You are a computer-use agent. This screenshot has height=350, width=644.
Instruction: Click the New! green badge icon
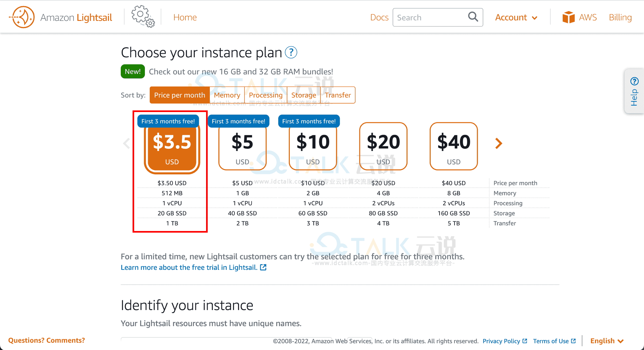132,72
